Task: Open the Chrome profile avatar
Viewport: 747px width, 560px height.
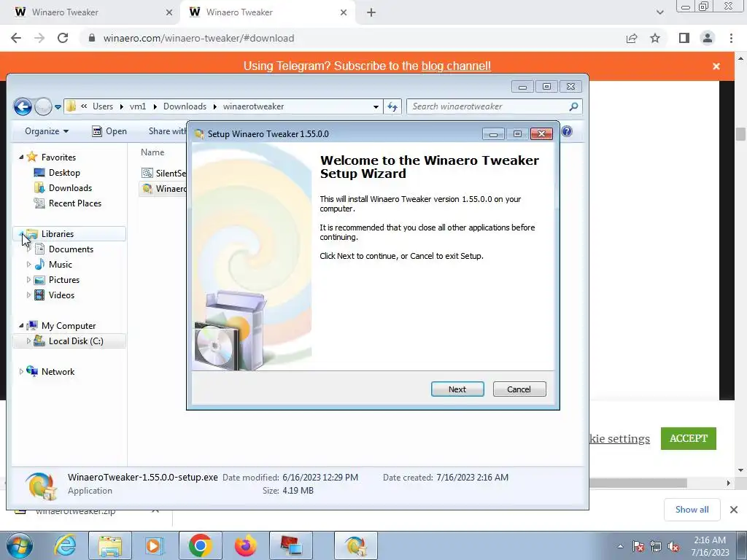Action: tap(708, 38)
